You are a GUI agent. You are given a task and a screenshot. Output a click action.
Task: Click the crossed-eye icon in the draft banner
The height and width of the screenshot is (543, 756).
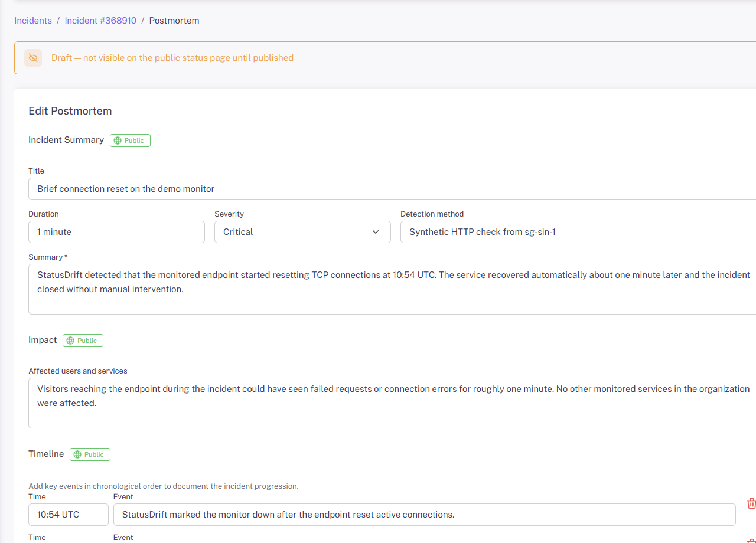pos(33,57)
